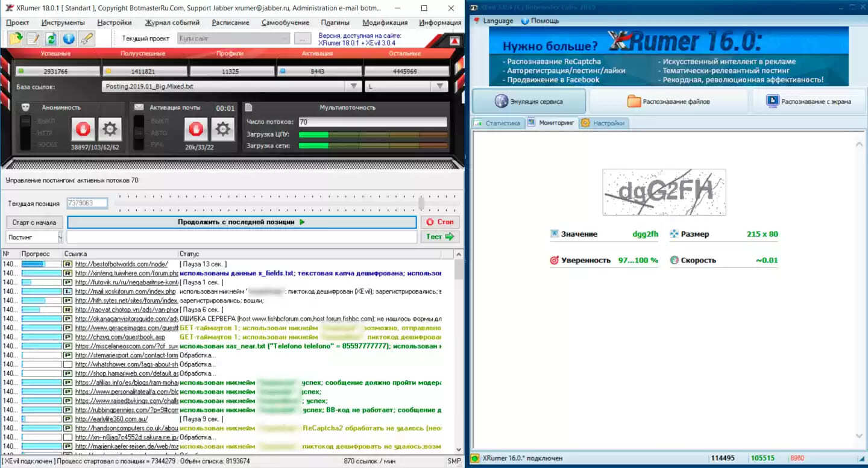Screen dimensions: 868x468
Task: Open the Настройки menu in XRumer
Action: coord(114,22)
